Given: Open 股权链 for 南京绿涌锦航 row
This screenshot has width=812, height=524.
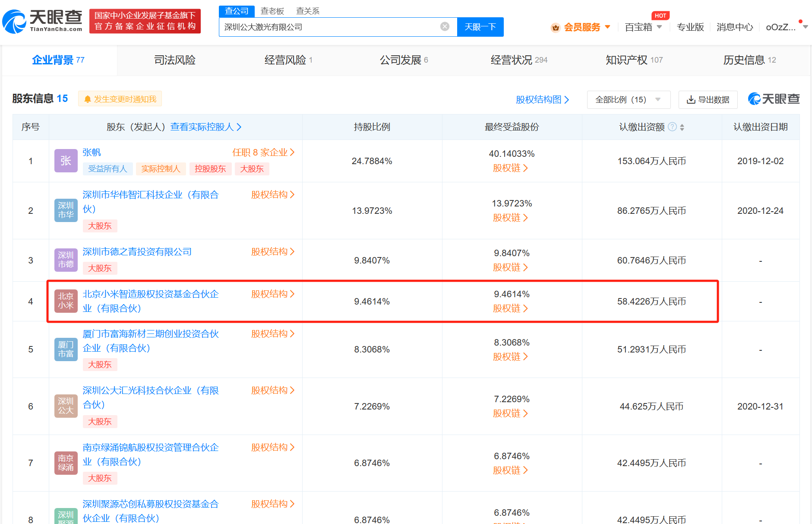Looking at the screenshot, I should coord(510,470).
